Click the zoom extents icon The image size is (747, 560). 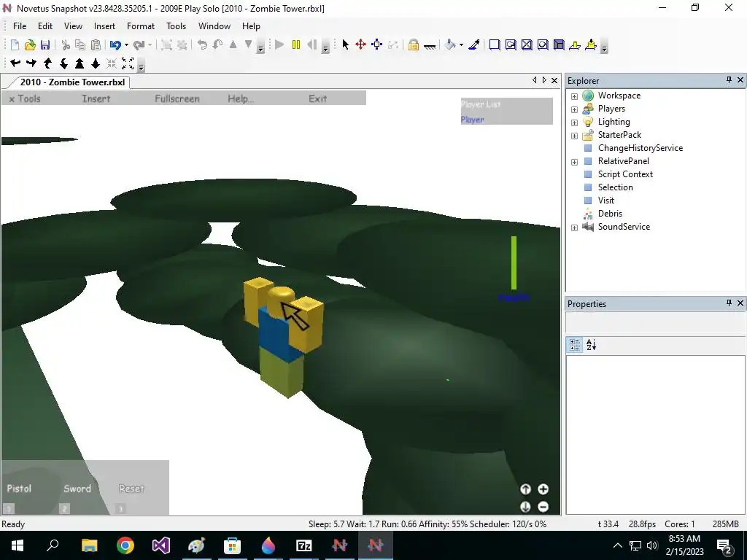(128, 63)
